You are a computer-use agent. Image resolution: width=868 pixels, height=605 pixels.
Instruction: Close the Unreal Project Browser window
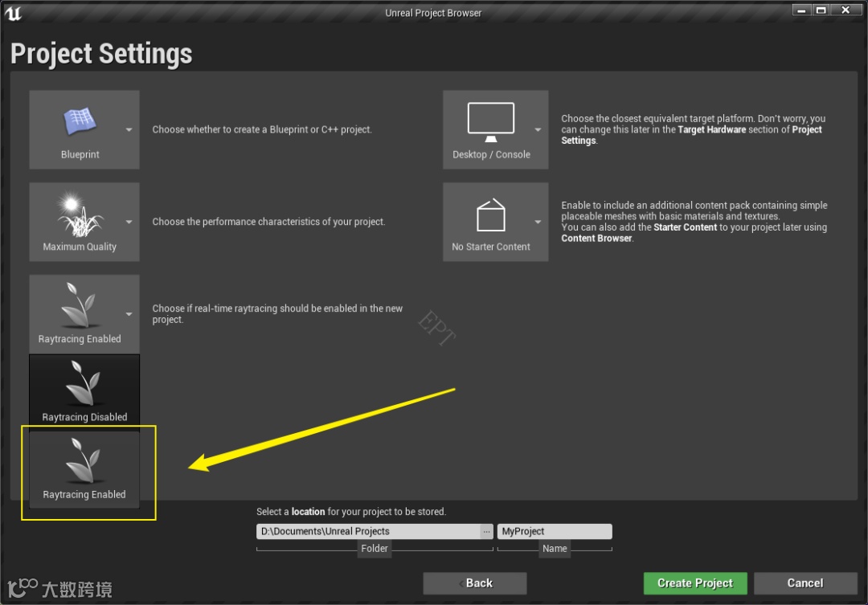(x=845, y=10)
